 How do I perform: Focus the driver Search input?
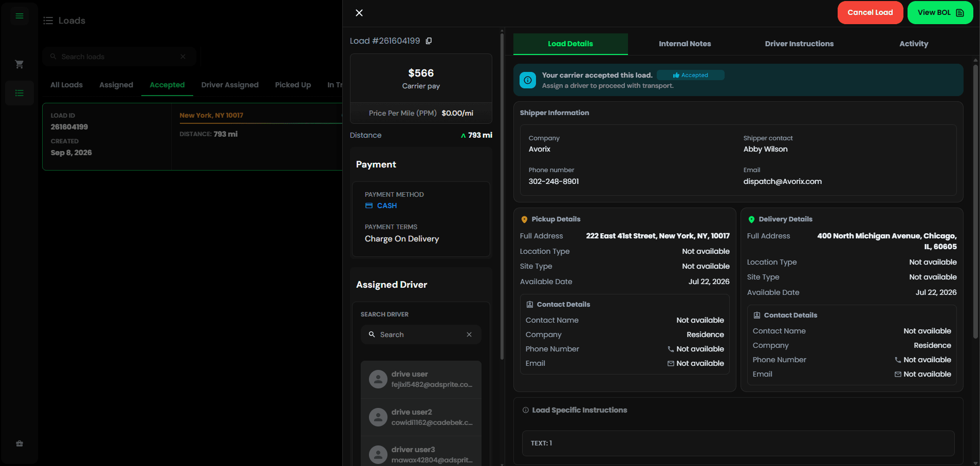(421, 334)
